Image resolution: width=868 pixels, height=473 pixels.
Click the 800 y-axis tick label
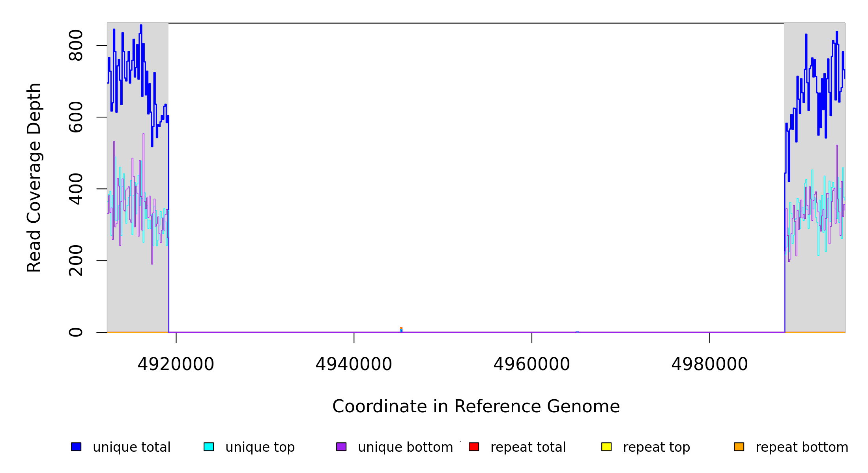(76, 45)
